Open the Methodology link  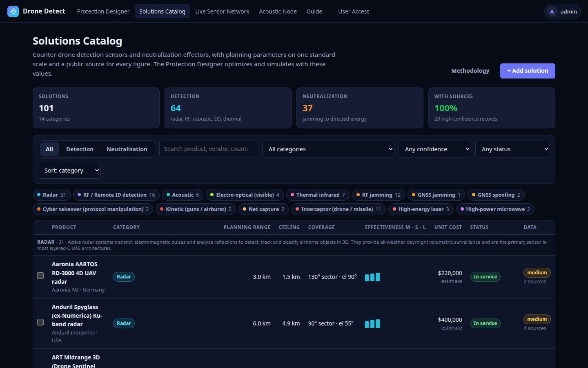470,71
